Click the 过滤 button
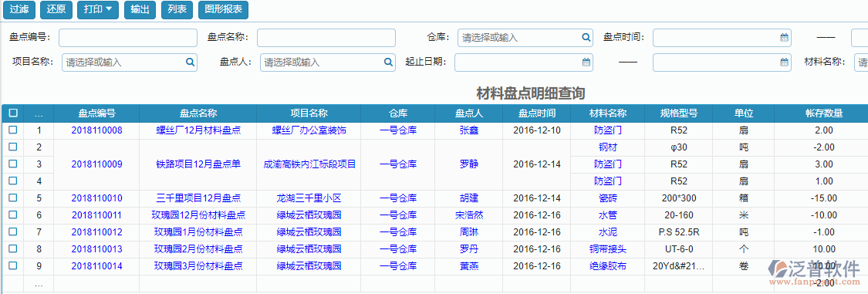 tap(19, 9)
